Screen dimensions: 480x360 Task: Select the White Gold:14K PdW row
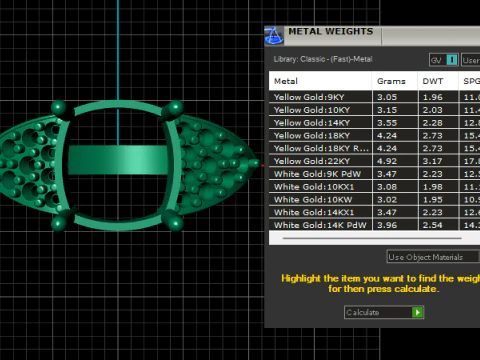pyautogui.click(x=374, y=225)
